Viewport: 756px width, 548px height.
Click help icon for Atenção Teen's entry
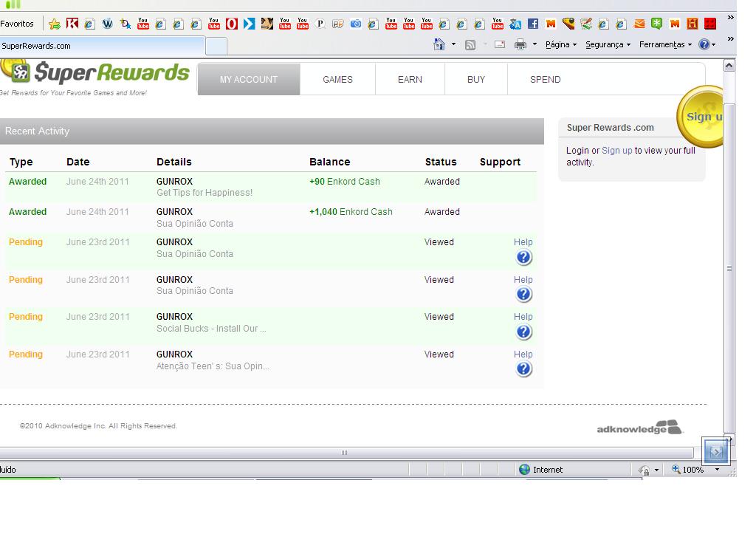click(523, 369)
